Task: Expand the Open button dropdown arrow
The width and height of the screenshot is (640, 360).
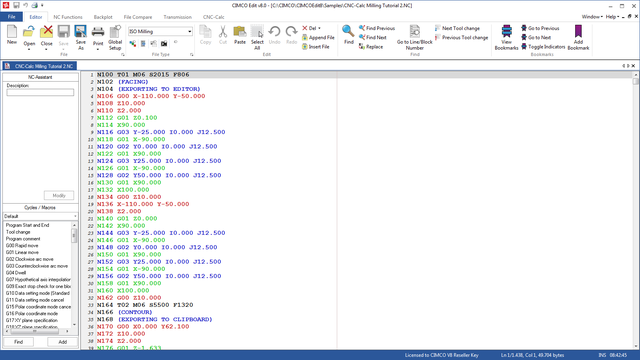Action: (29, 49)
